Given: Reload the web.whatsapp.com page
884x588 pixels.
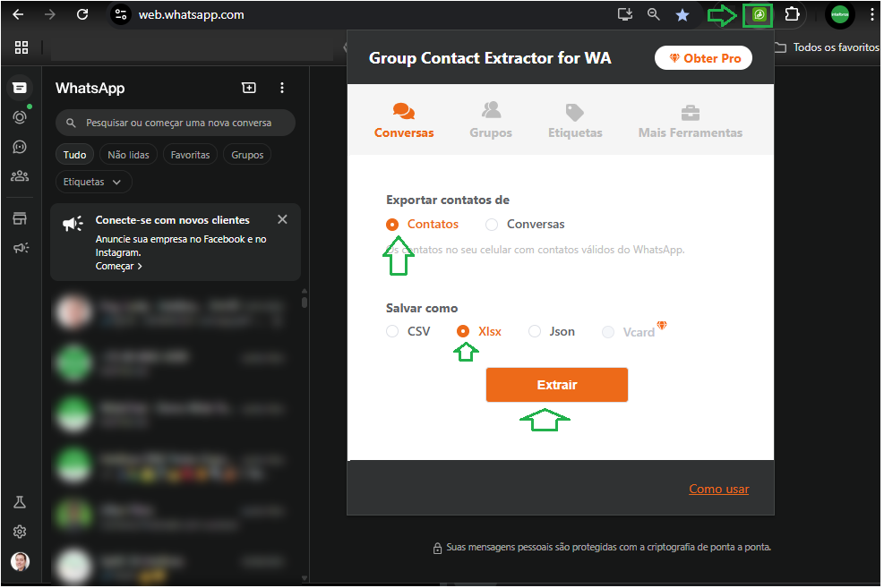Looking at the screenshot, I should [82, 14].
